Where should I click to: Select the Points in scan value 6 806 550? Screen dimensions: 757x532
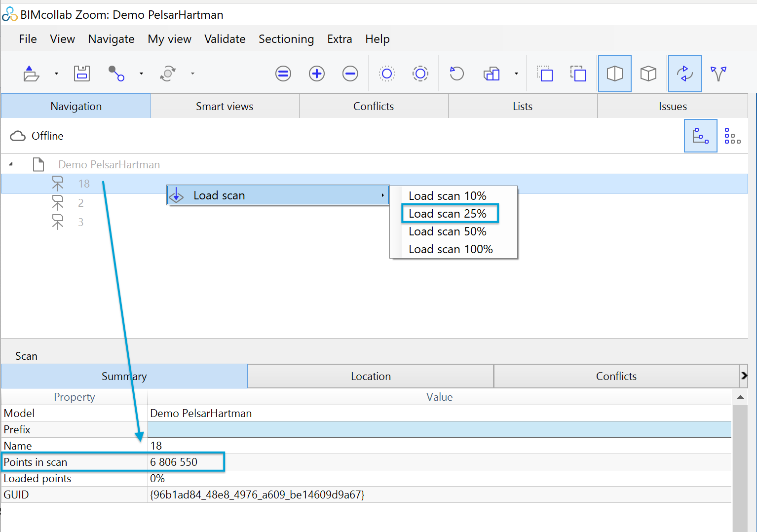coord(174,462)
